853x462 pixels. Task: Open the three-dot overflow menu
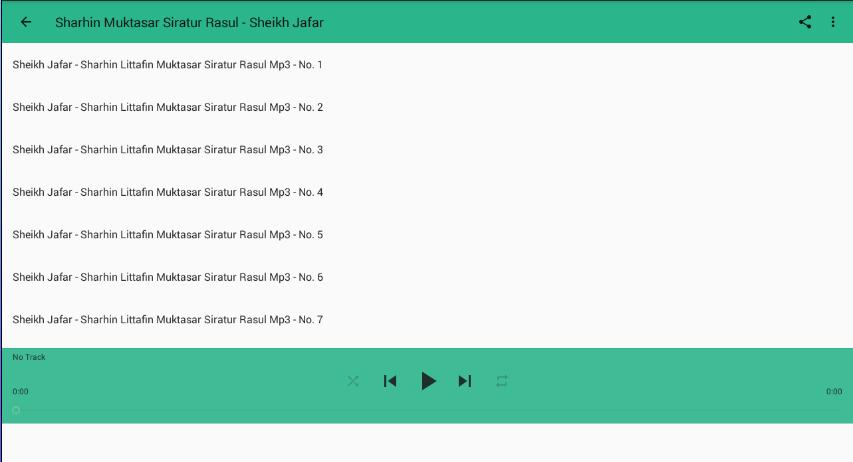pyautogui.click(x=833, y=22)
